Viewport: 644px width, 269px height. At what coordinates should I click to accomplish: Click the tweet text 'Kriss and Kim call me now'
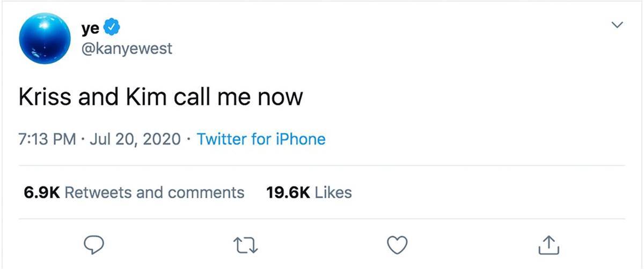pos(161,97)
